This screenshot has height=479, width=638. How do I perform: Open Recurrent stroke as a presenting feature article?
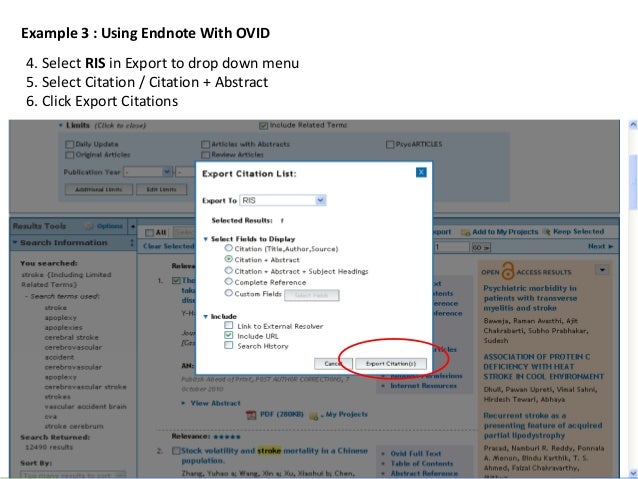coord(543,425)
